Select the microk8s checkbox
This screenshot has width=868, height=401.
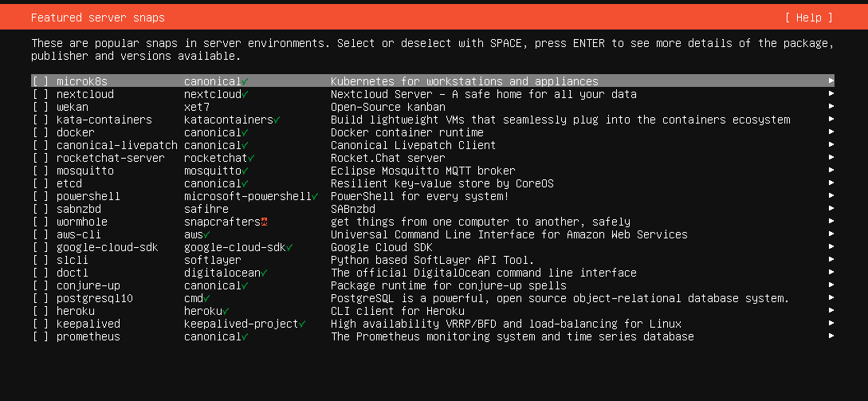[x=41, y=81]
